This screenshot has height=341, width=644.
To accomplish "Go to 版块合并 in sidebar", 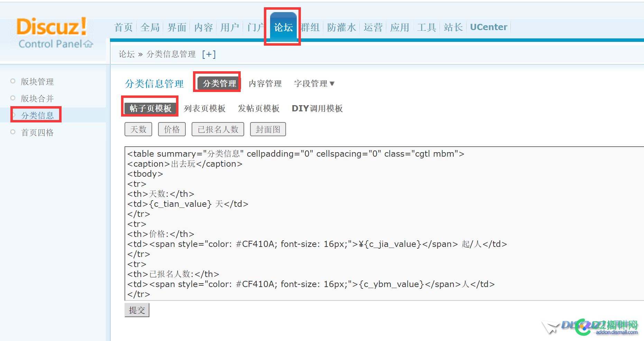I will pos(37,99).
